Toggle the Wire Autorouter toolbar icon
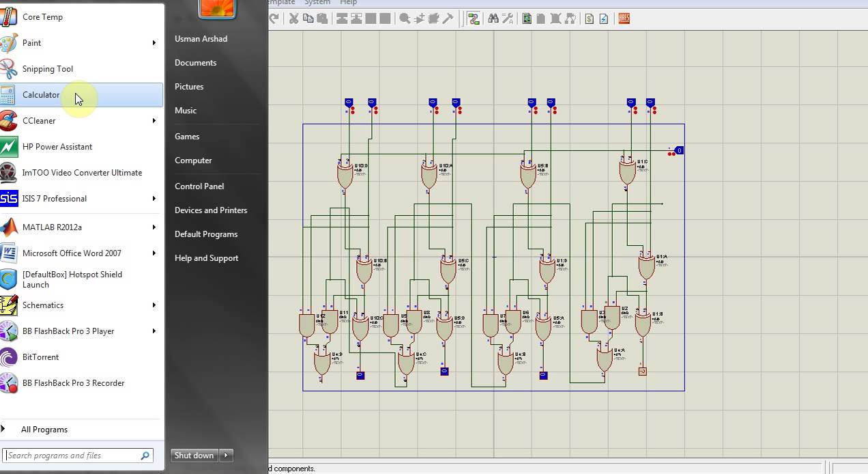Image resolution: width=868 pixels, height=474 pixels. [x=474, y=18]
